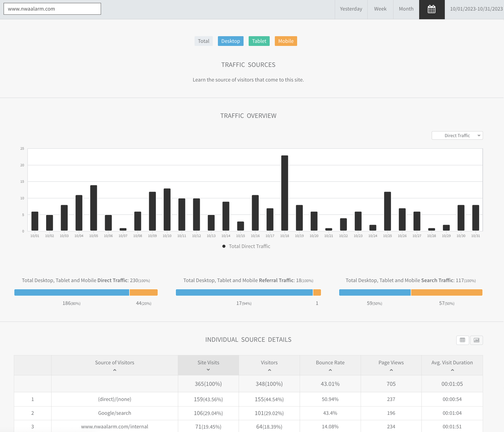Select the Week time range tab
This screenshot has width=504, height=432.
pyautogui.click(x=380, y=9)
